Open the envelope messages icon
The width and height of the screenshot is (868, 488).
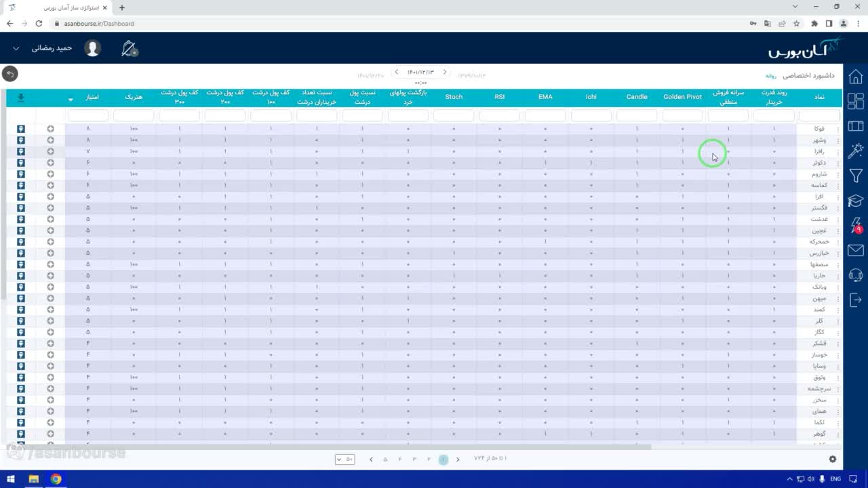click(855, 250)
